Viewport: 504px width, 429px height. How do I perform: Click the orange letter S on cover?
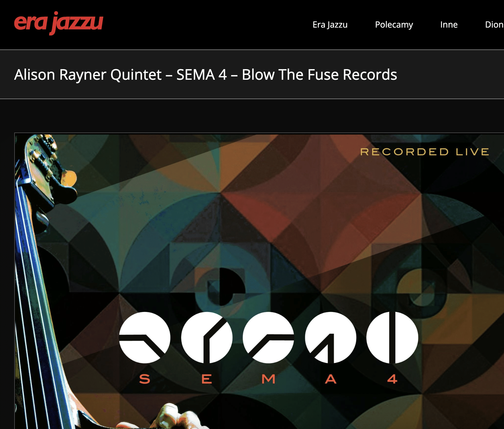tap(144, 379)
